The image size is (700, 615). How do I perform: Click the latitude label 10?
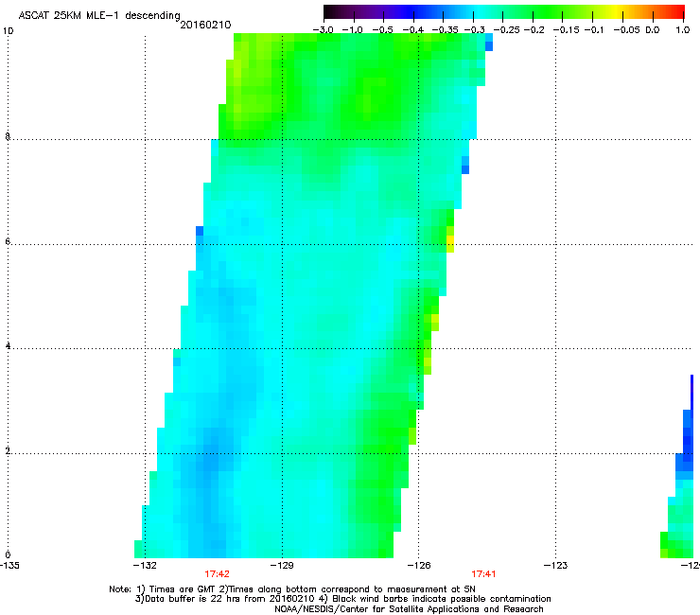tap(8, 31)
